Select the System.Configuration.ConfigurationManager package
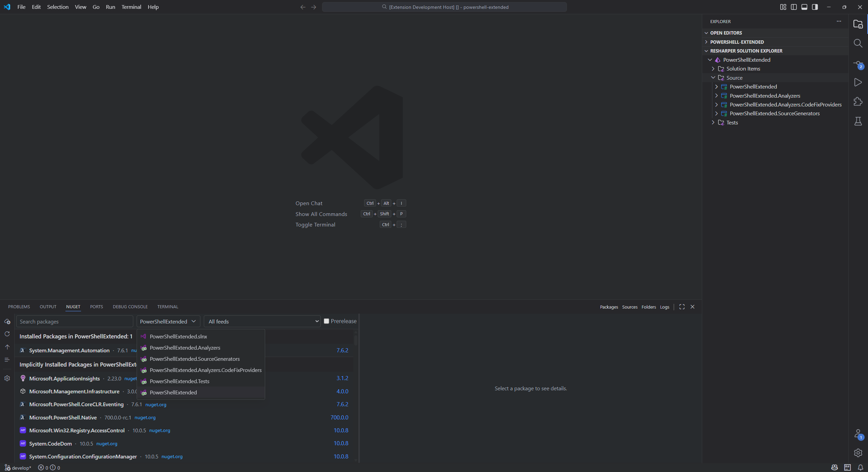This screenshot has width=868, height=472. 184,457
